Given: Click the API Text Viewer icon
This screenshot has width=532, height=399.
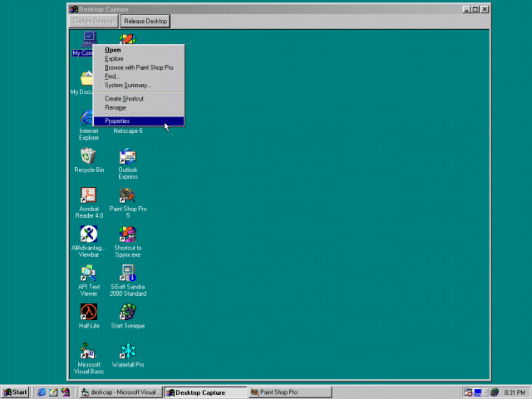Looking at the screenshot, I should 89,273.
